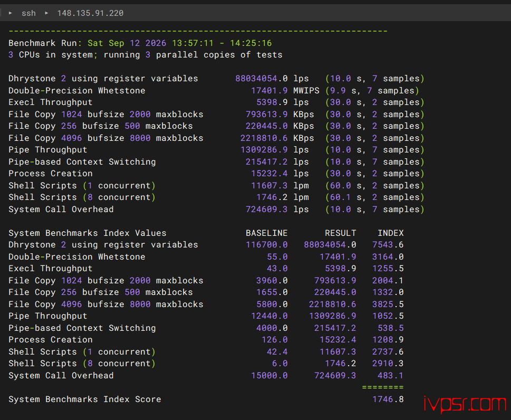Click the Execl index value '1255.5'

388,269
